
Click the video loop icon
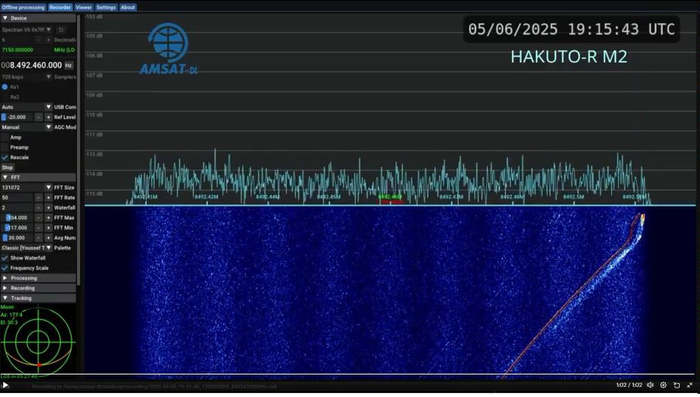coord(677,385)
